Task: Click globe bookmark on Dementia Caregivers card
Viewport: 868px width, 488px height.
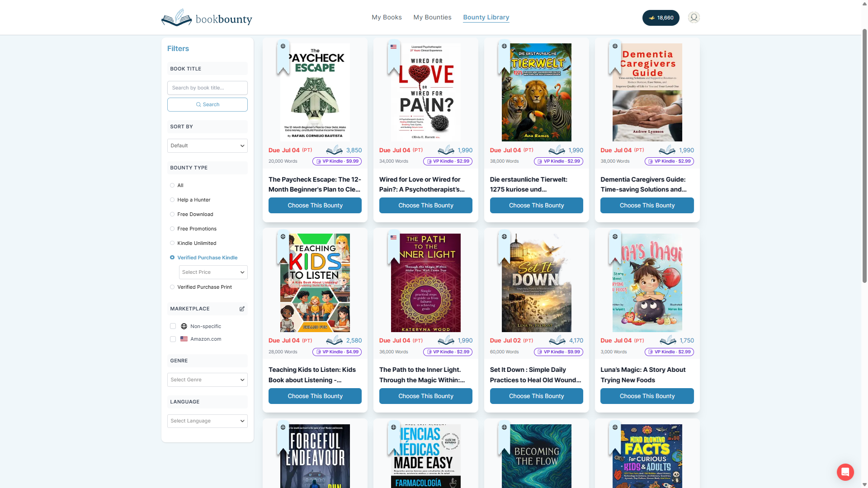Action: tap(615, 57)
